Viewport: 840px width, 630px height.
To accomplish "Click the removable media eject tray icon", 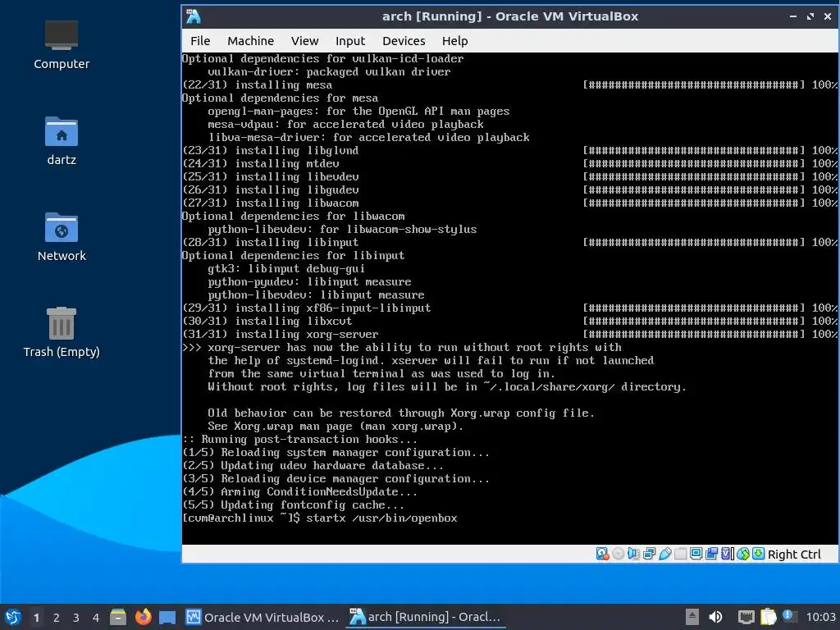I will [692, 617].
